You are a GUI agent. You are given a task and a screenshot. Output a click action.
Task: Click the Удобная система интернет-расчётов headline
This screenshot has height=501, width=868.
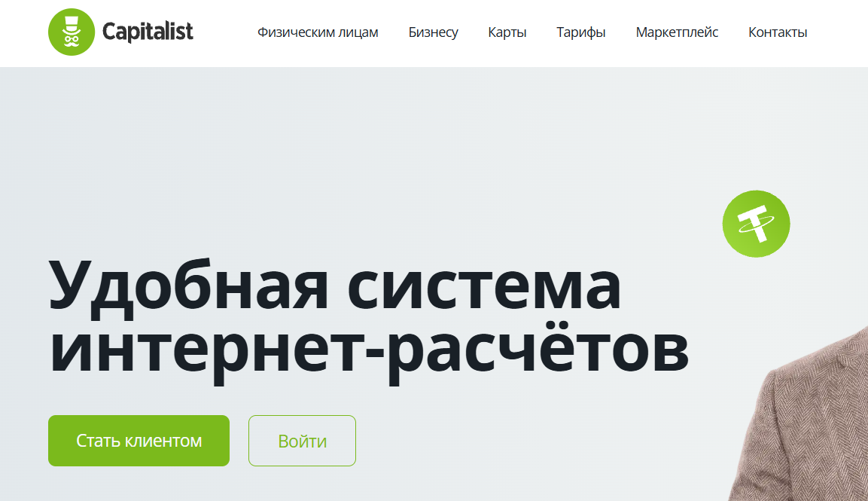click(x=369, y=320)
